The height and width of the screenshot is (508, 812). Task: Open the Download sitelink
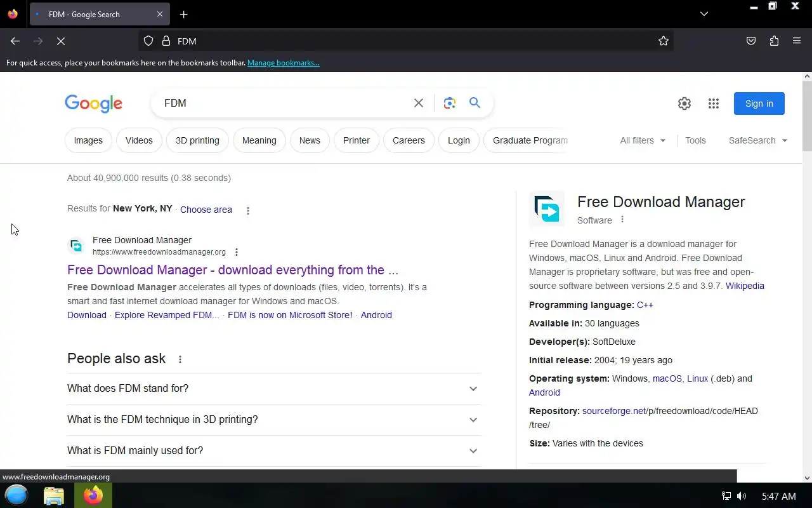(x=87, y=315)
